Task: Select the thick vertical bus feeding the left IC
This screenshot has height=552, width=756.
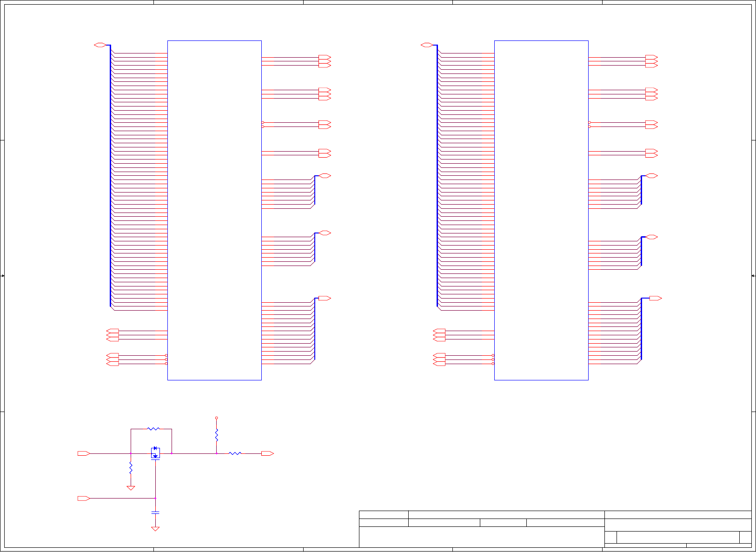Action: click(110, 176)
